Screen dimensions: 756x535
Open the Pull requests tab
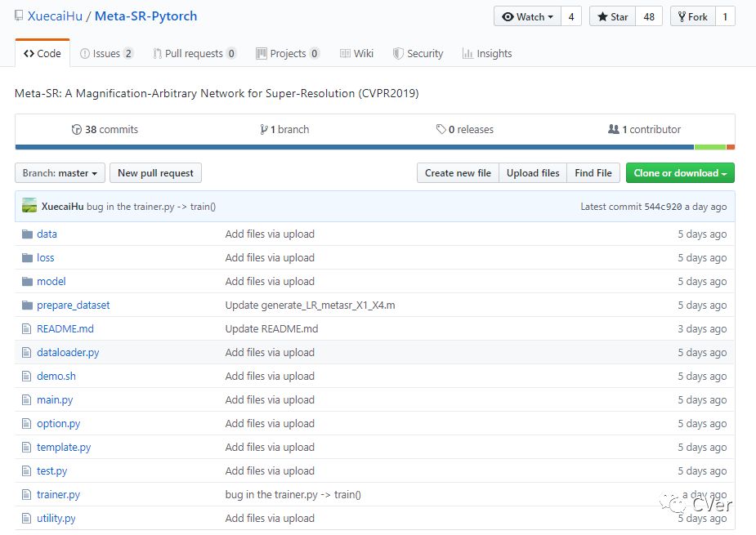(195, 53)
